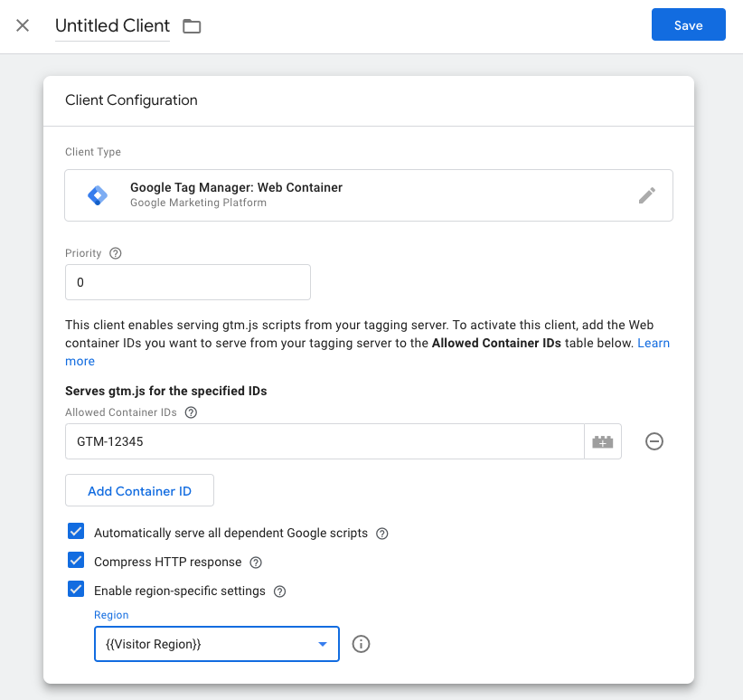The image size is (743, 700).
Task: Open the Allowed Container IDs help icon
Action: tap(190, 411)
